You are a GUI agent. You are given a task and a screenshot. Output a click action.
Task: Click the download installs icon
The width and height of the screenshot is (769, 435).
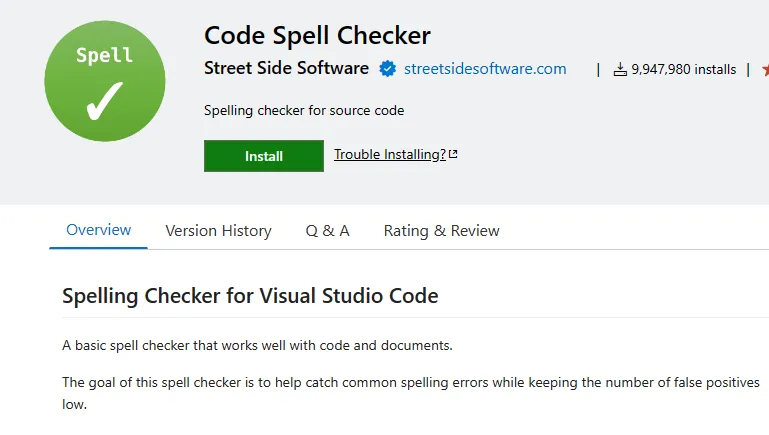[620, 69]
